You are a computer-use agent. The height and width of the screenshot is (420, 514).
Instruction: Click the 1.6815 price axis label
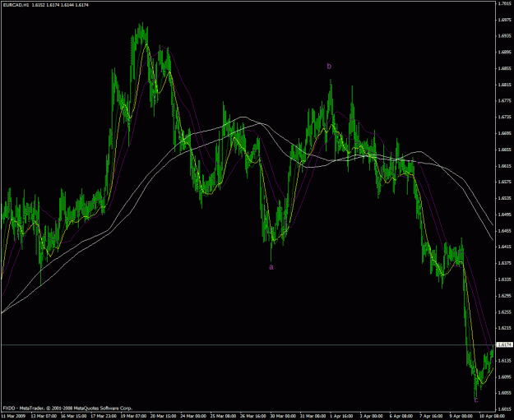(x=505, y=85)
